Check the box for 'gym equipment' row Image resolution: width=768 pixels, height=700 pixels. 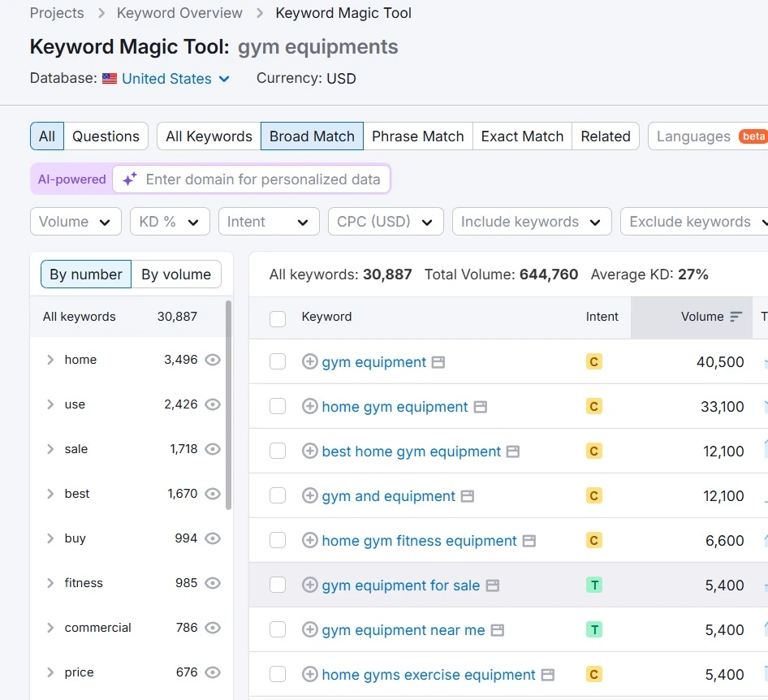click(x=278, y=361)
